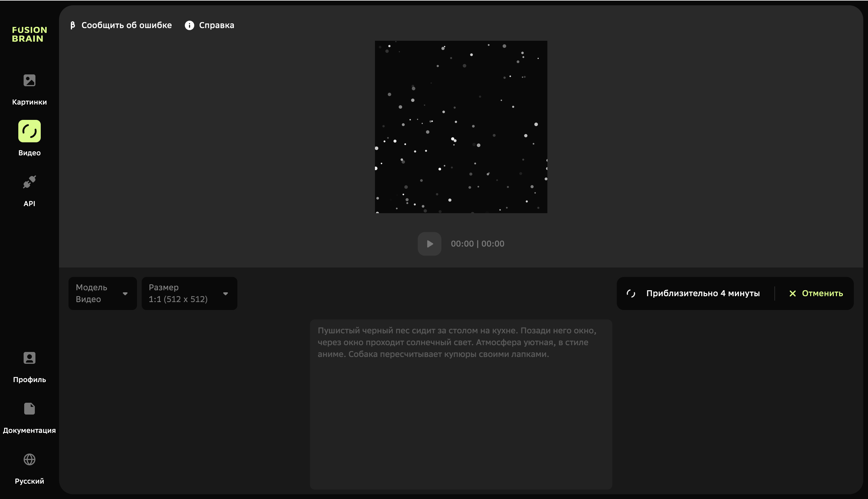
Task: Click the globe language icon
Action: click(x=30, y=459)
